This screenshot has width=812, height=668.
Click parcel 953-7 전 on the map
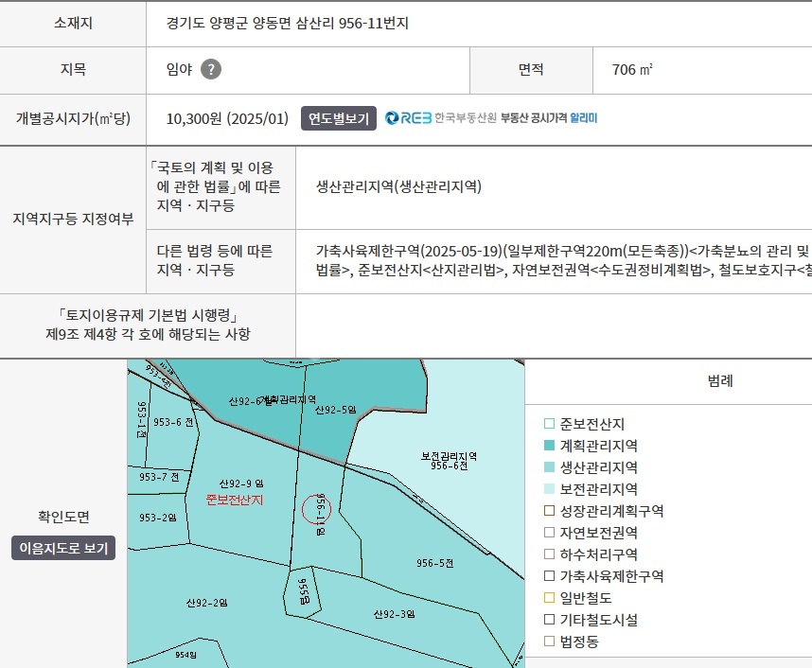pyautogui.click(x=158, y=477)
